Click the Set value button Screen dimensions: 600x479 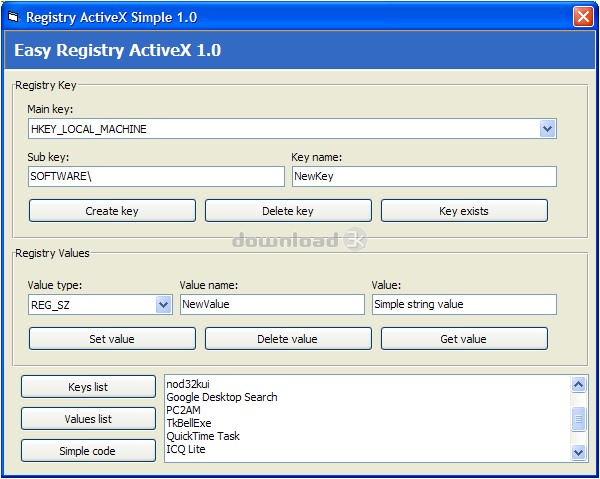pyautogui.click(x=112, y=339)
